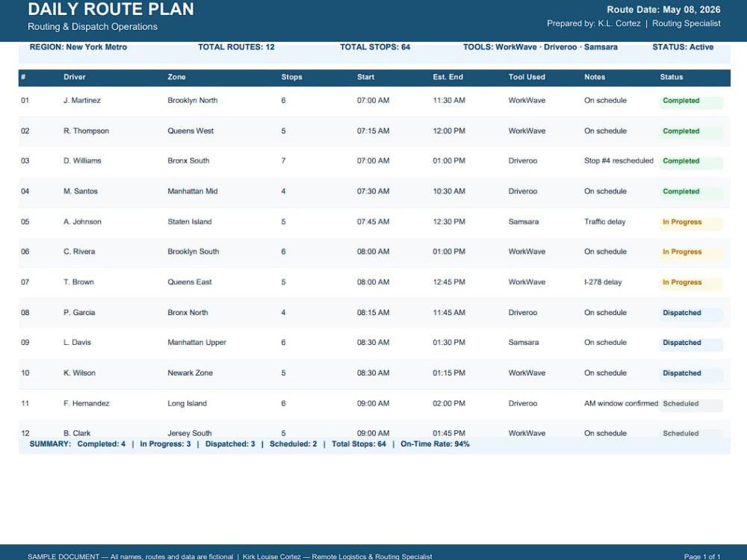Click 12:00 PM end time for R. Thompson

pyautogui.click(x=449, y=131)
